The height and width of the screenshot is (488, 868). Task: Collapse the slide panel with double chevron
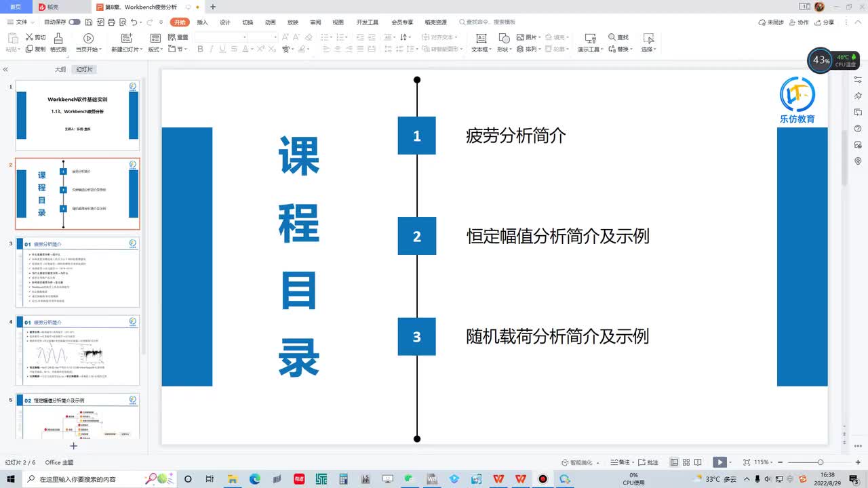[5, 69]
